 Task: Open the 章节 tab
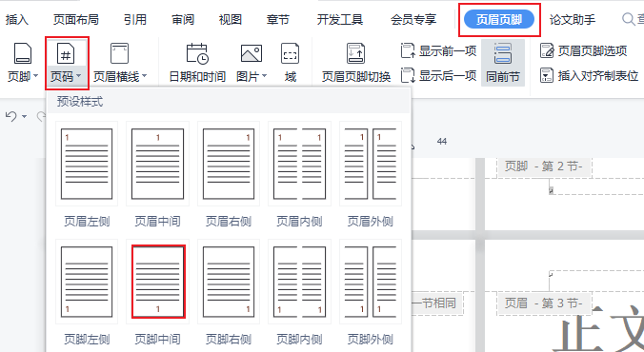click(x=277, y=19)
